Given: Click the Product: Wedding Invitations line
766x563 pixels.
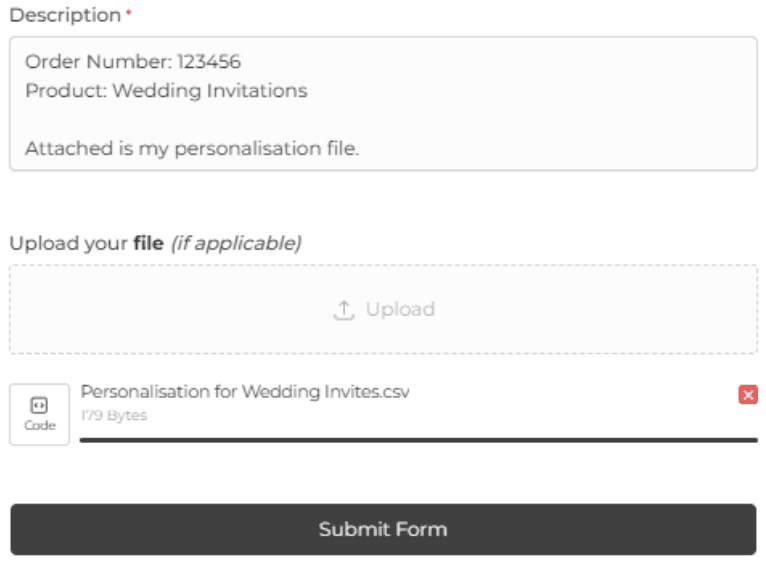Looking at the screenshot, I should (166, 91).
